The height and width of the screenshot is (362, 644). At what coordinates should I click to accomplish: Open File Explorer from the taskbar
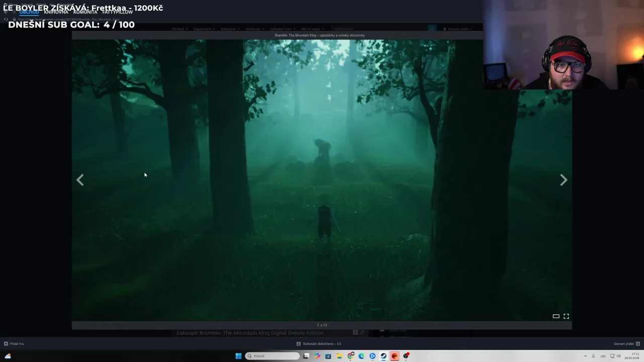[339, 356]
